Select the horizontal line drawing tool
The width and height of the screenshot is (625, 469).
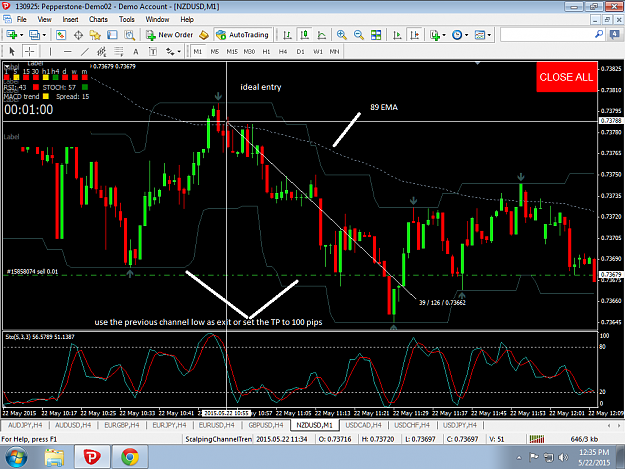click(x=68, y=51)
